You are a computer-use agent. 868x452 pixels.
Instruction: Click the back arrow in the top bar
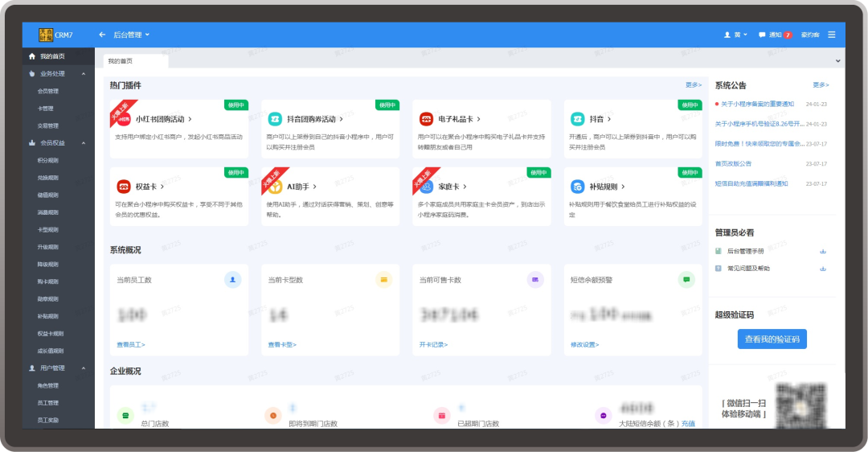coord(102,35)
